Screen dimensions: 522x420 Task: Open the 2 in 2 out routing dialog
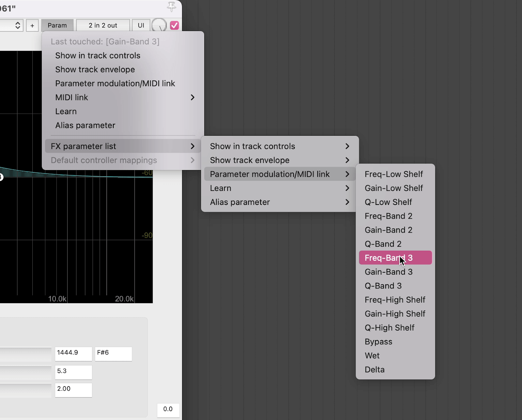[103, 25]
